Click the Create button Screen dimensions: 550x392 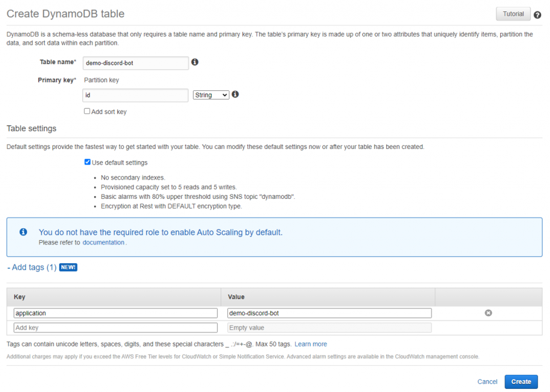(521, 382)
